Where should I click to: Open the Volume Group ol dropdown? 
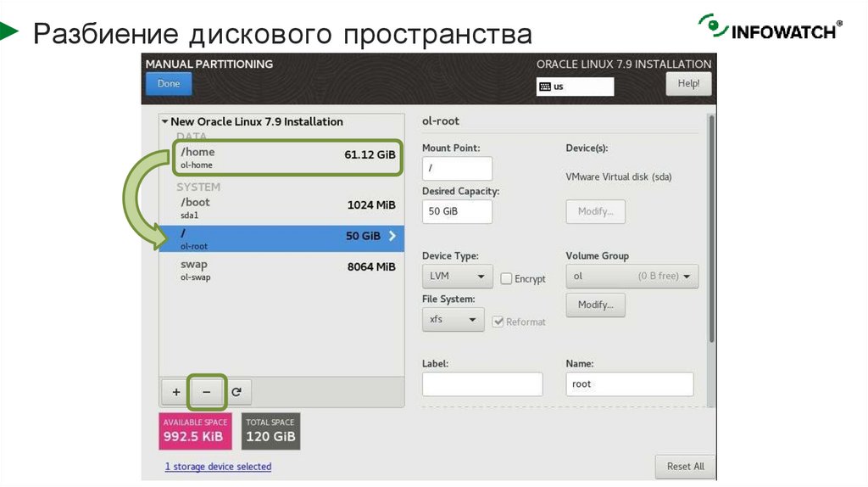tap(632, 276)
